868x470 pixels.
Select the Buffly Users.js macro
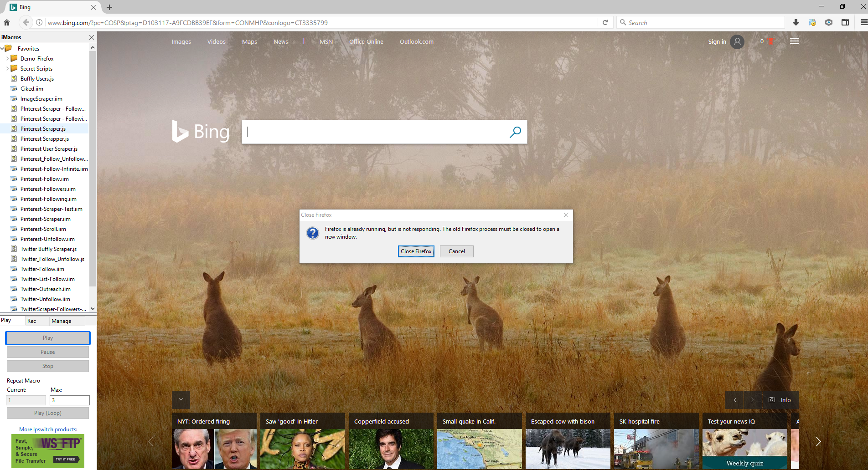tap(37, 78)
